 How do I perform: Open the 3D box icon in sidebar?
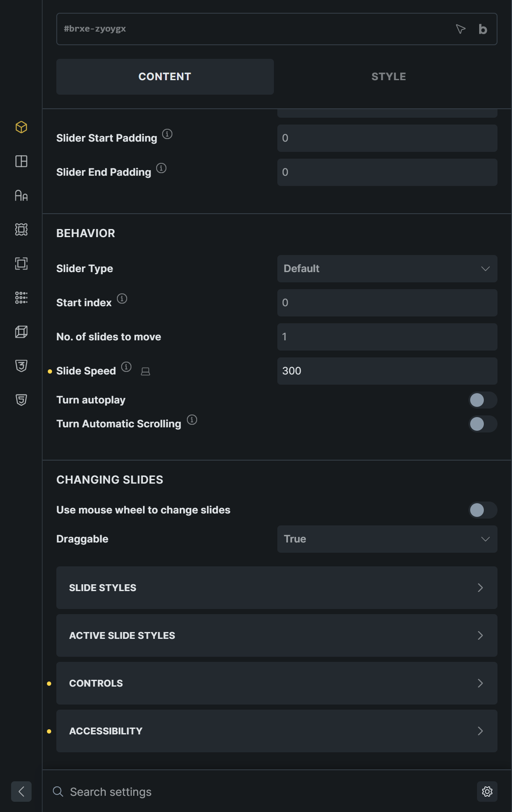click(21, 332)
